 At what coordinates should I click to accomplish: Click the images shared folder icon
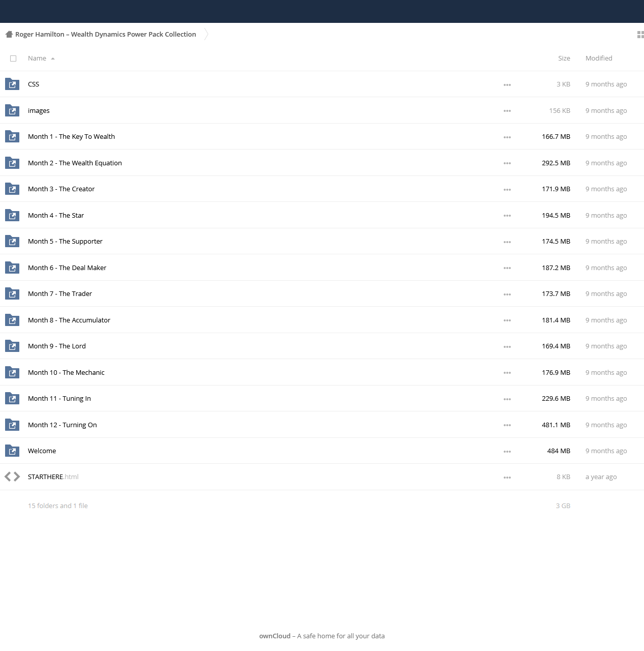[12, 110]
